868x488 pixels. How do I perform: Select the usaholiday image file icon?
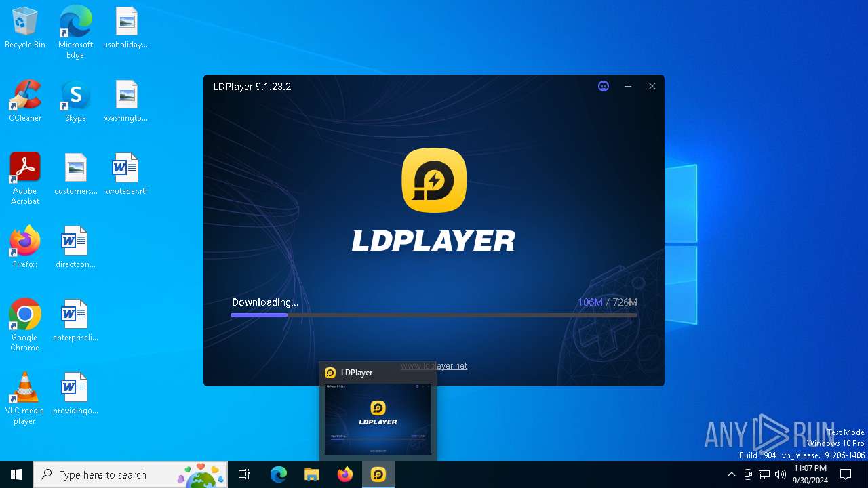coord(126,28)
